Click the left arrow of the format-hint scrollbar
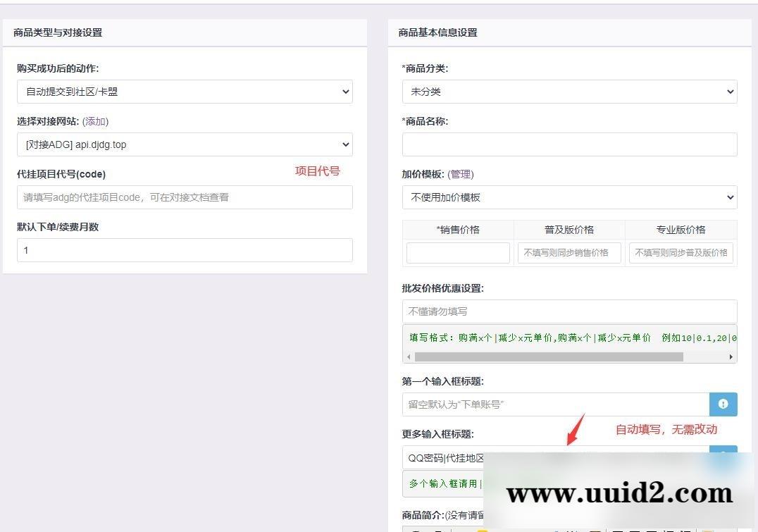 click(407, 357)
